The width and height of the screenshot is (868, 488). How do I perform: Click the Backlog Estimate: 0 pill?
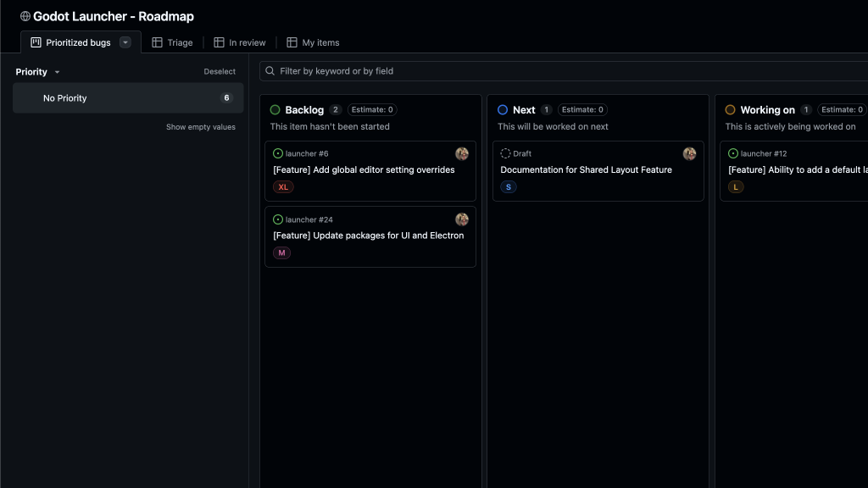click(372, 109)
